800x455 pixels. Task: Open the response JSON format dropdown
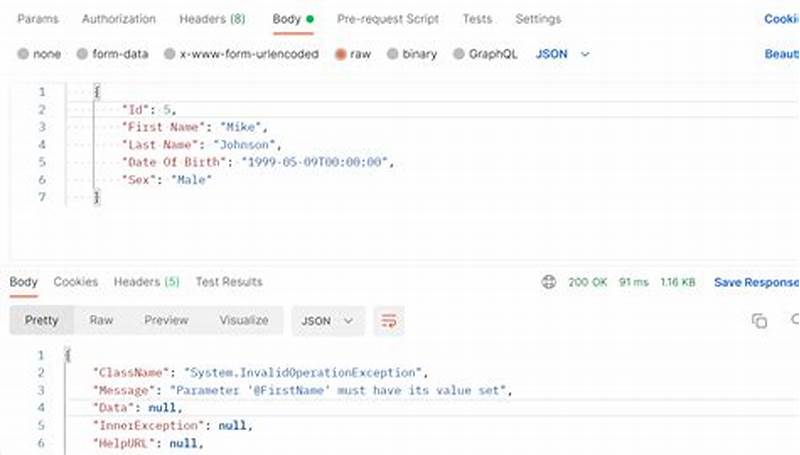click(328, 321)
